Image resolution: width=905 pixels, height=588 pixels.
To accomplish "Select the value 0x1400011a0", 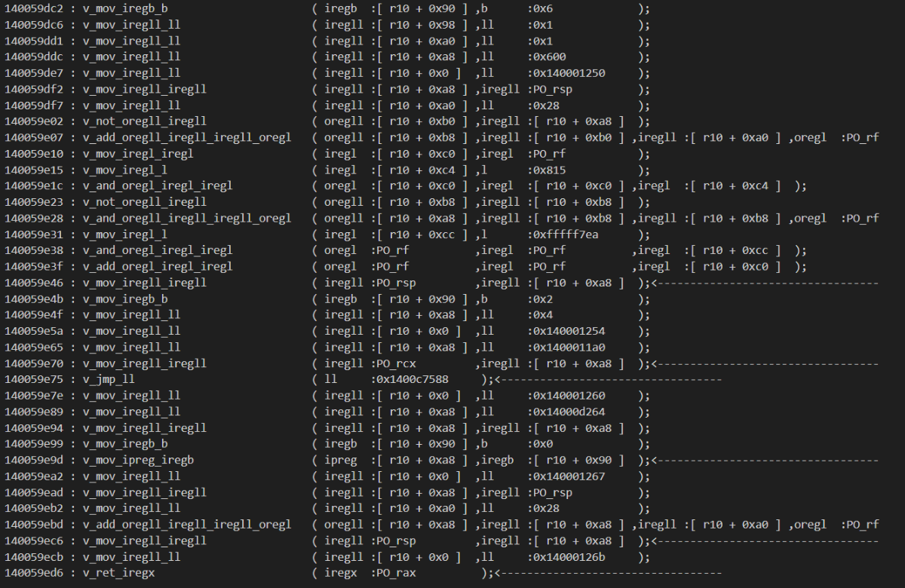I will point(567,348).
